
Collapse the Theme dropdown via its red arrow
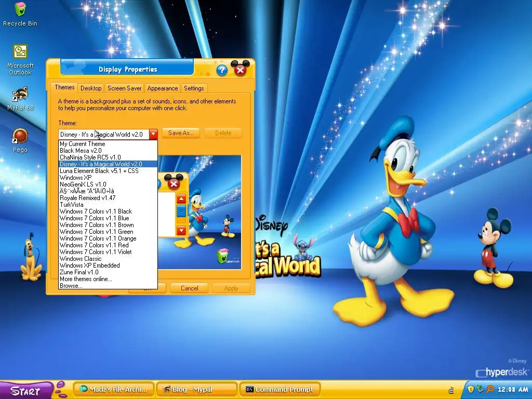coord(153,135)
